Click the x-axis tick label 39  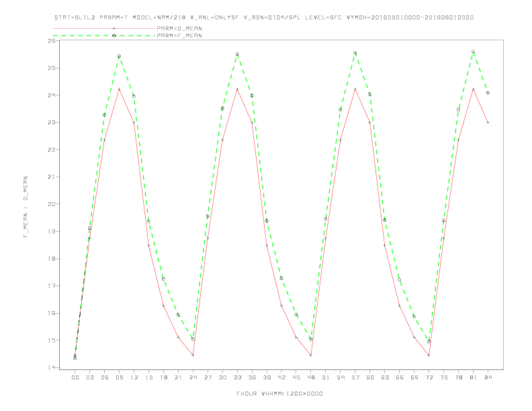267,377
